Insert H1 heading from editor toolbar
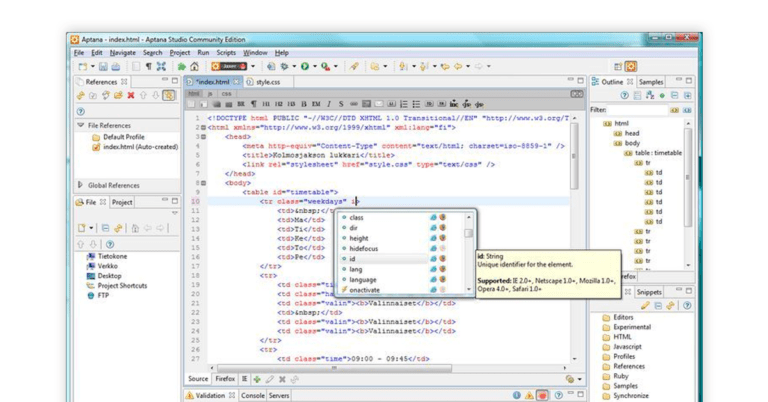Image resolution: width=768 pixels, height=402 pixels. 266,104
